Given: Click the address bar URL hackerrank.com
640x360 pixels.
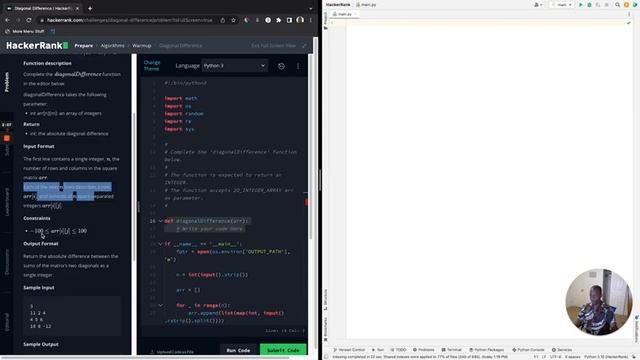Looking at the screenshot, I should pyautogui.click(x=129, y=20).
